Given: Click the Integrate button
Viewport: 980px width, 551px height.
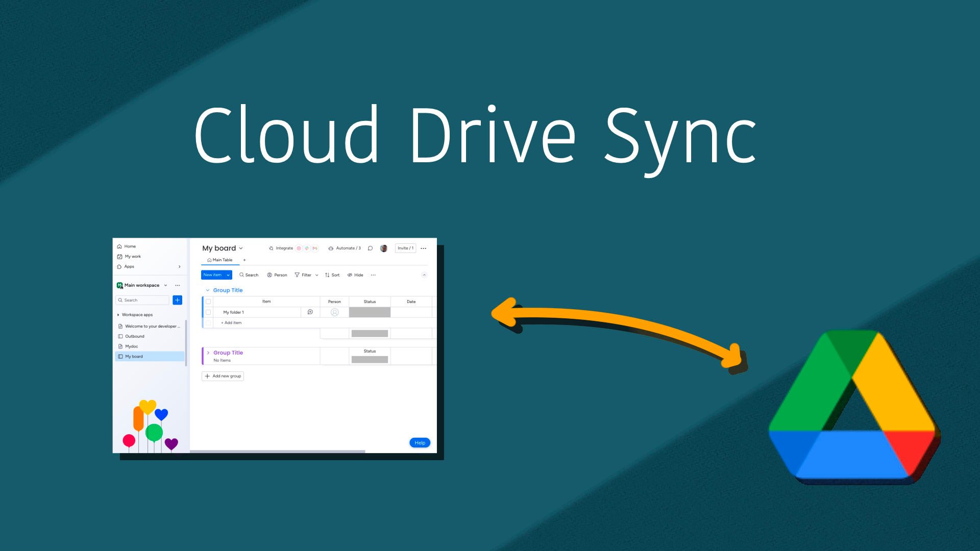Looking at the screenshot, I should pyautogui.click(x=281, y=248).
